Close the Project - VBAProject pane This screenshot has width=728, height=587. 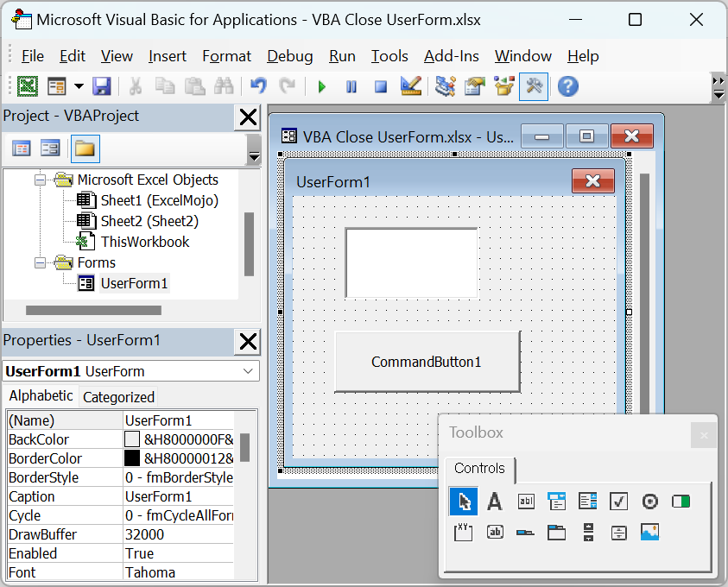click(249, 117)
